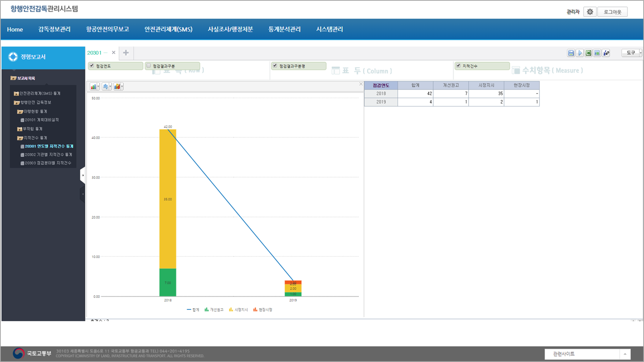Screen dimensions: 644x362
Task: Open the bar chart type dropdown arrow
Action: click(x=98, y=87)
